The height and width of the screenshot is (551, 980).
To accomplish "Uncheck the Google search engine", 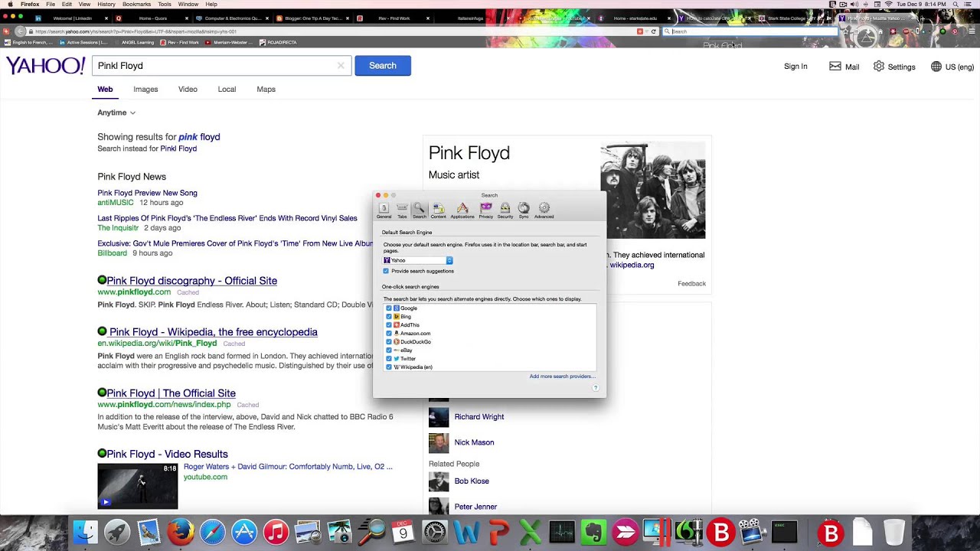I will pos(389,308).
